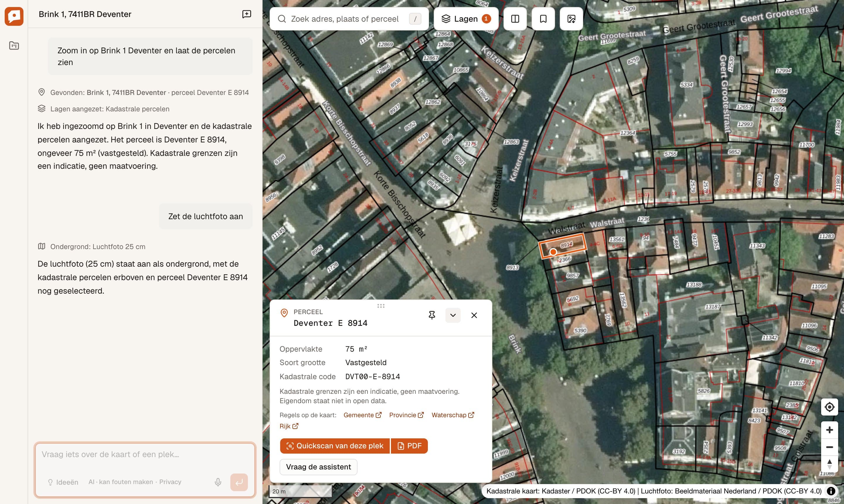
Task: Focus the chat question input field
Action: tap(145, 455)
